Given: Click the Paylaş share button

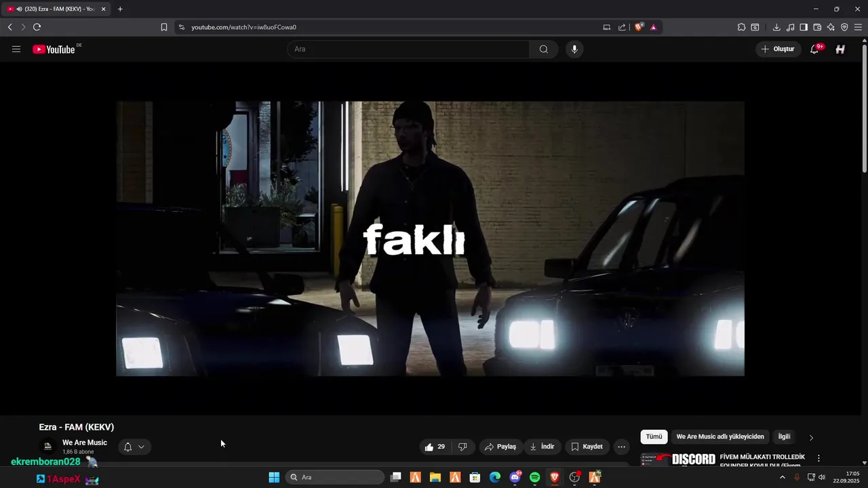Looking at the screenshot, I should (x=500, y=447).
